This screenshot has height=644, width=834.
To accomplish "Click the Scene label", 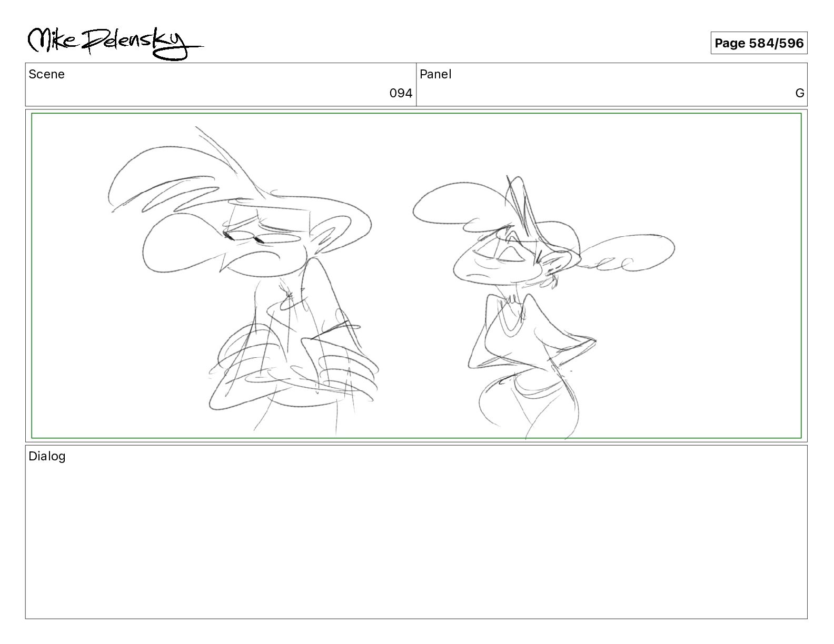I will [x=46, y=74].
